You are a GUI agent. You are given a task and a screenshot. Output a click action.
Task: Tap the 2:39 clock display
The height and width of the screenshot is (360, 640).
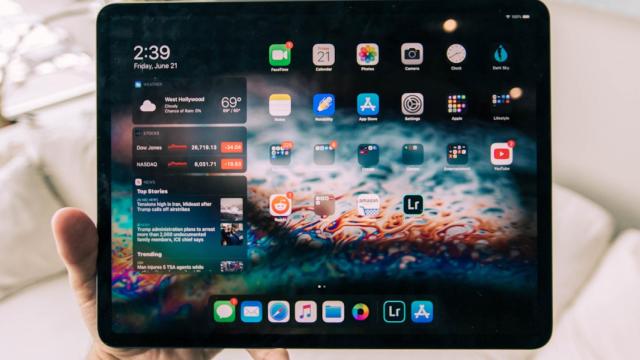click(152, 53)
